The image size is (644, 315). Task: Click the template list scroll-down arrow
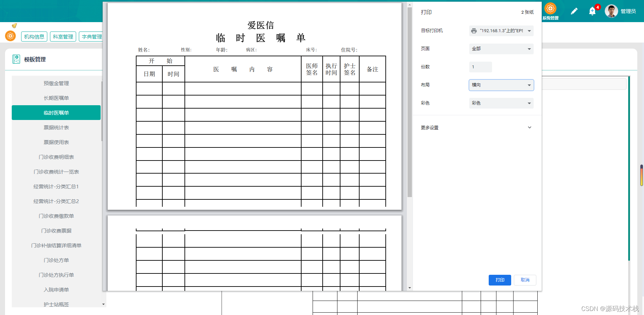click(103, 304)
